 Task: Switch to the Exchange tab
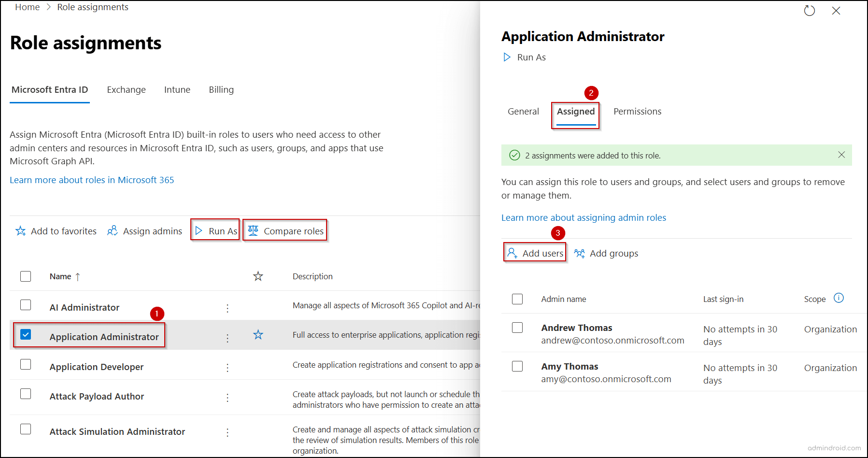(x=126, y=89)
